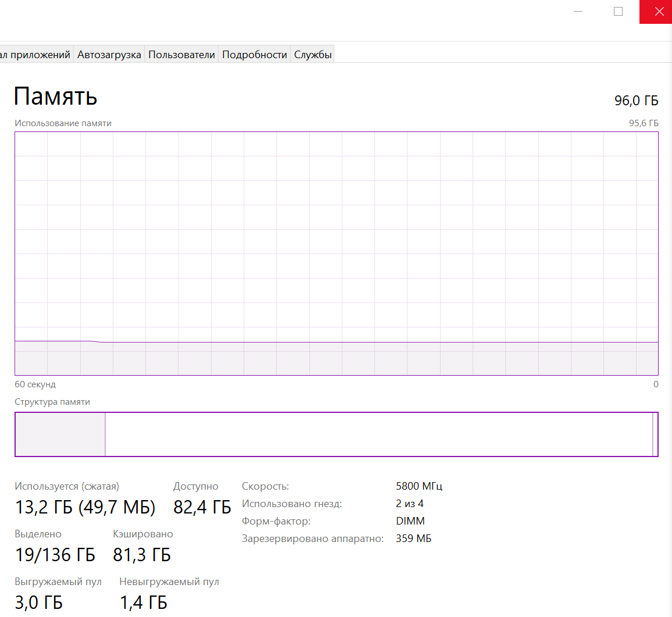Click the 13,2 ГБ (49,7 МБ) in-use value
This screenshot has height=617, width=672.
(x=85, y=507)
